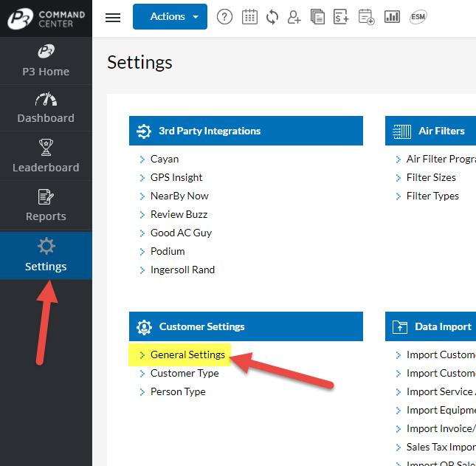Open the Import Service link
This screenshot has width=476, height=466.
pyautogui.click(x=441, y=392)
